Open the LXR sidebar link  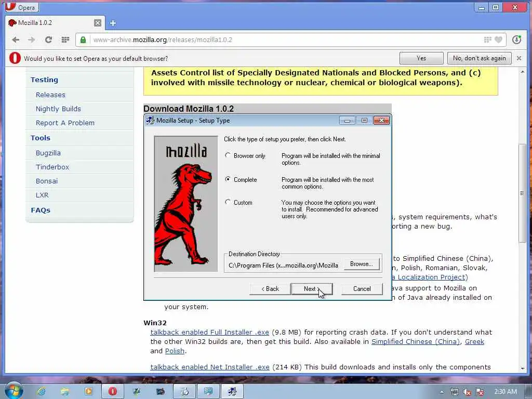42,195
